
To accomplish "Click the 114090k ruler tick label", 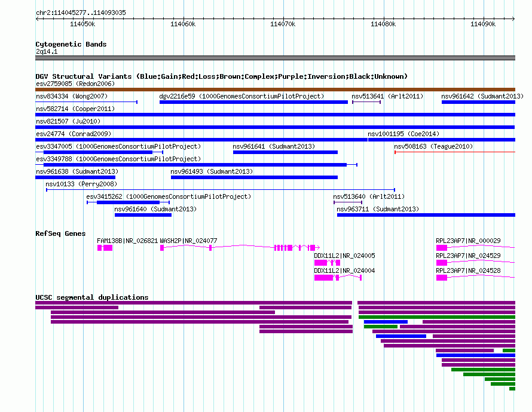I will 483,24.
